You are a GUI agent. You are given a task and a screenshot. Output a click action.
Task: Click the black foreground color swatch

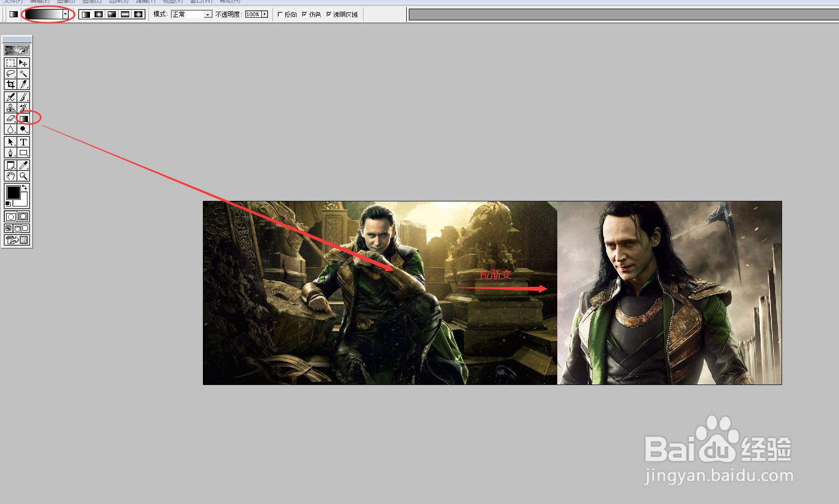coord(13,192)
